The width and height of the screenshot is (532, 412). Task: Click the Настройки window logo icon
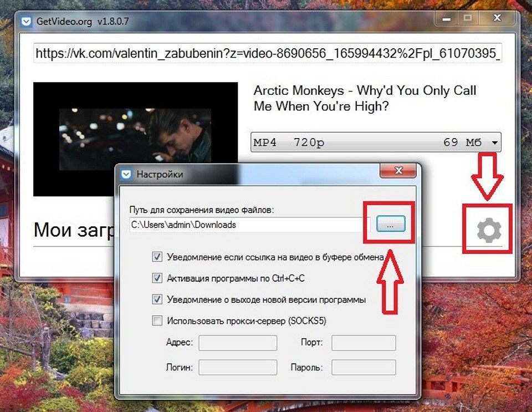pyautogui.click(x=126, y=175)
